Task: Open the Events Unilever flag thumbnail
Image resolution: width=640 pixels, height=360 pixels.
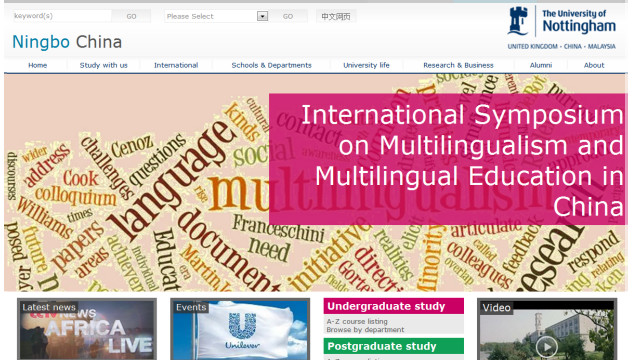Action: coord(240,329)
